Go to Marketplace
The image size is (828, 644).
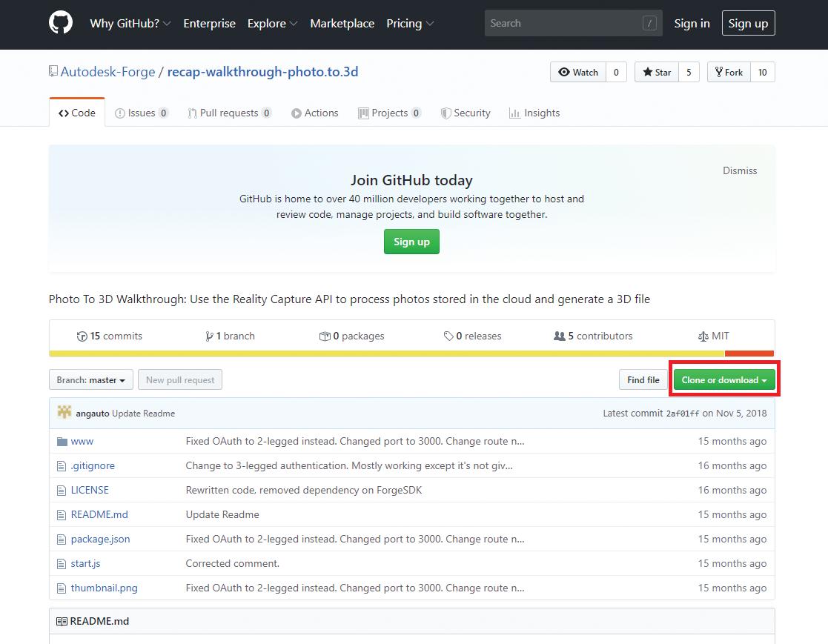click(342, 23)
